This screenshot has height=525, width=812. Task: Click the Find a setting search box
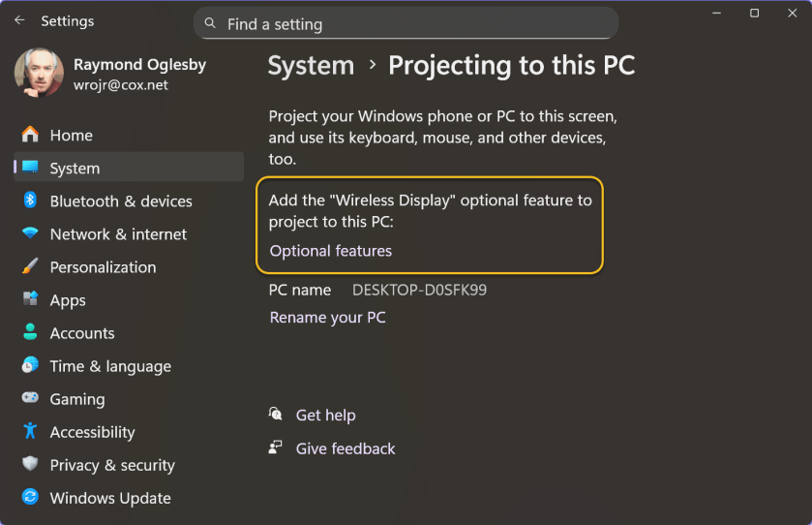coord(406,24)
